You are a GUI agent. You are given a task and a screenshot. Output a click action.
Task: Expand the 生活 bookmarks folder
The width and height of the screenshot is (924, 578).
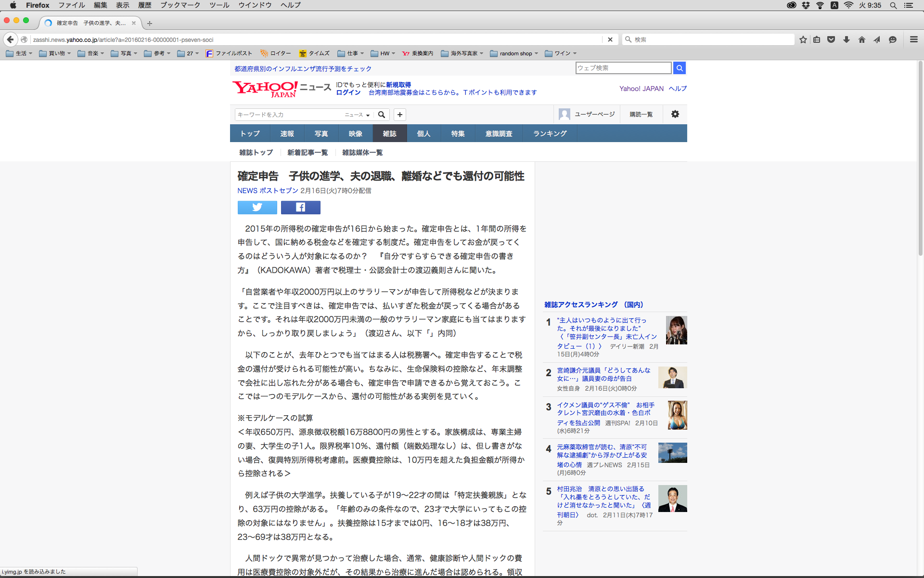pos(19,53)
